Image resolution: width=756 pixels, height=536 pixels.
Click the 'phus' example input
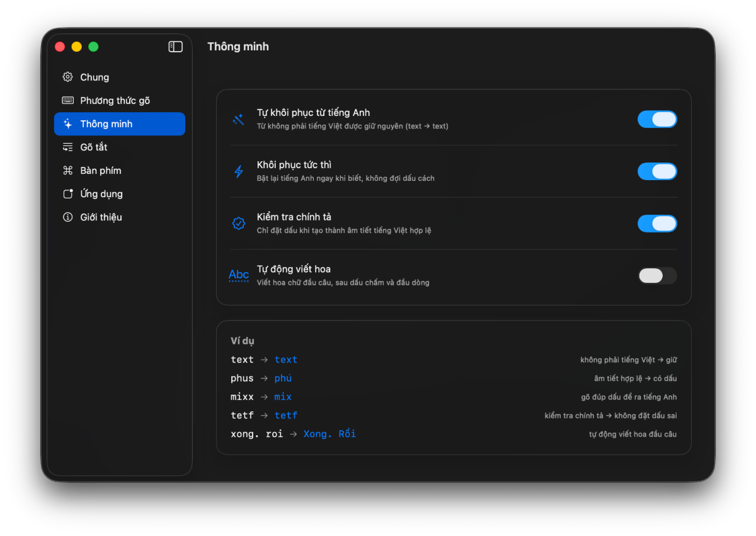[x=243, y=379]
